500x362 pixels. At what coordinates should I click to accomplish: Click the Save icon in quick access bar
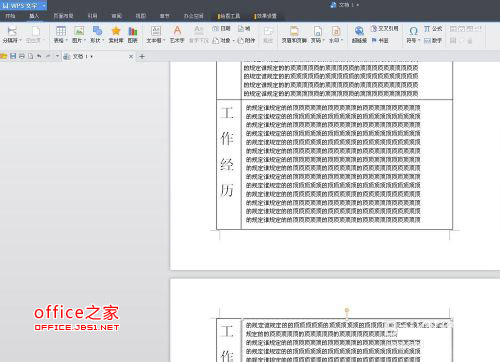[13, 56]
